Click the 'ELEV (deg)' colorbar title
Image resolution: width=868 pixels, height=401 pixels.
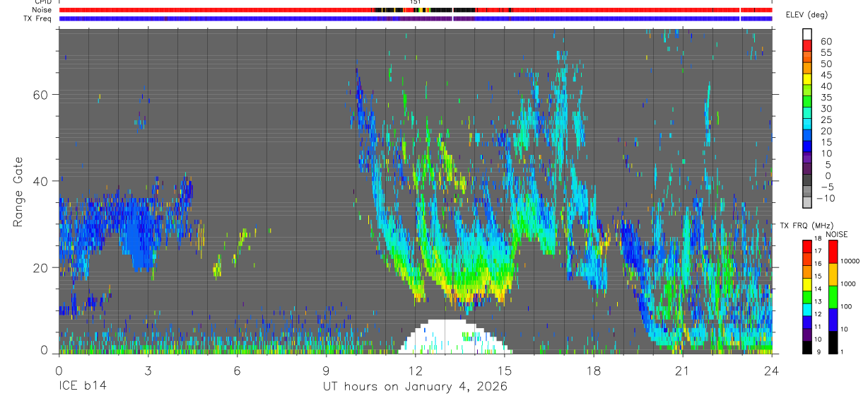807,15
